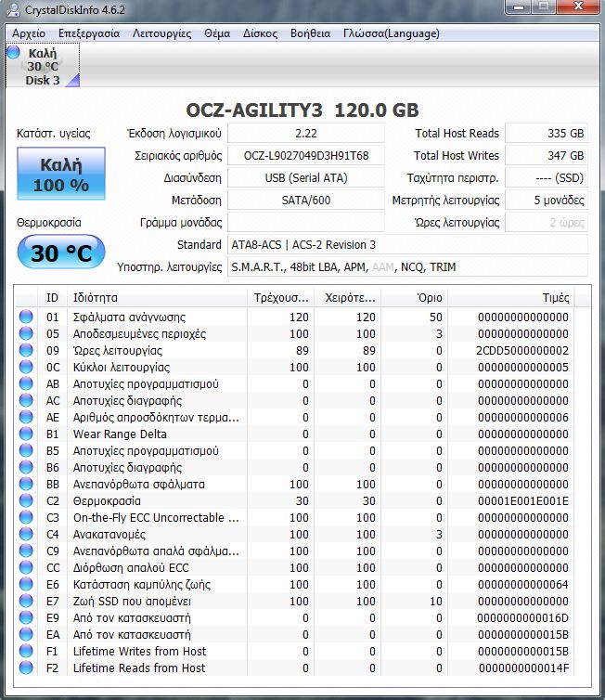
Task: Click the Total Host Reads value 335 GB
Action: [547, 133]
